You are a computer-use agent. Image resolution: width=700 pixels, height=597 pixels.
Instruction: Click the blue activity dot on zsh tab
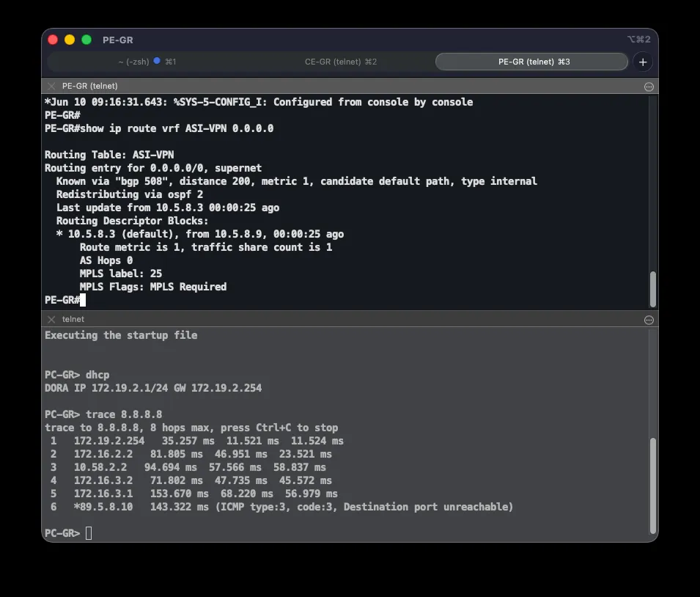(157, 61)
